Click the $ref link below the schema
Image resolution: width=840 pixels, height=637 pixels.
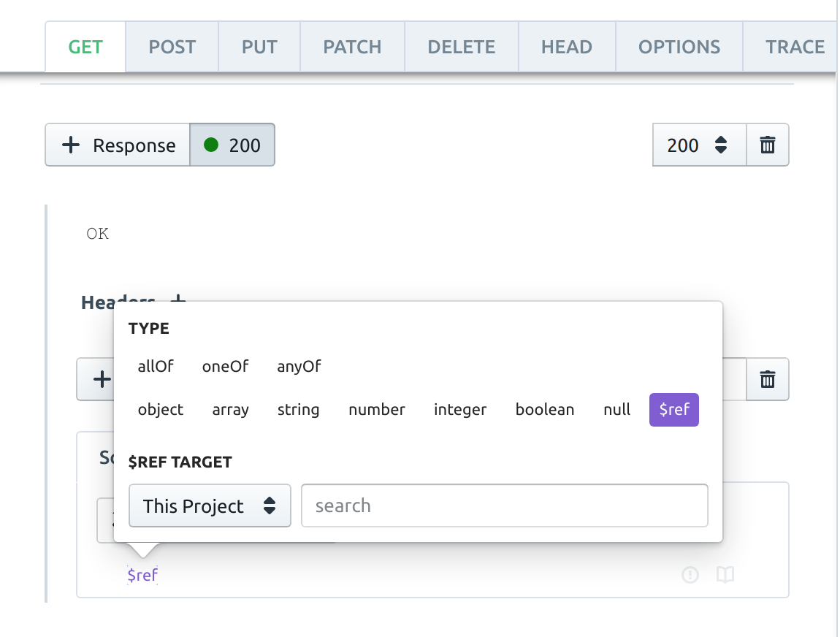(142, 575)
